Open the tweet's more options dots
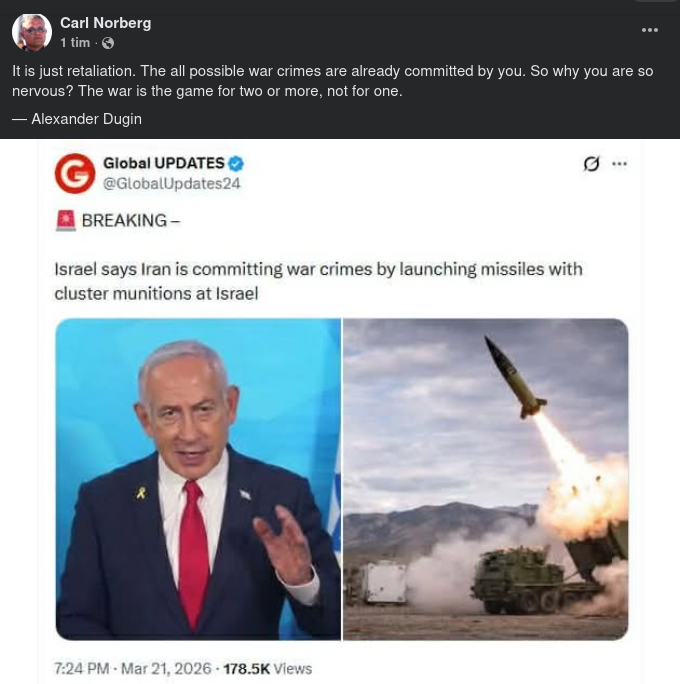 (x=619, y=164)
